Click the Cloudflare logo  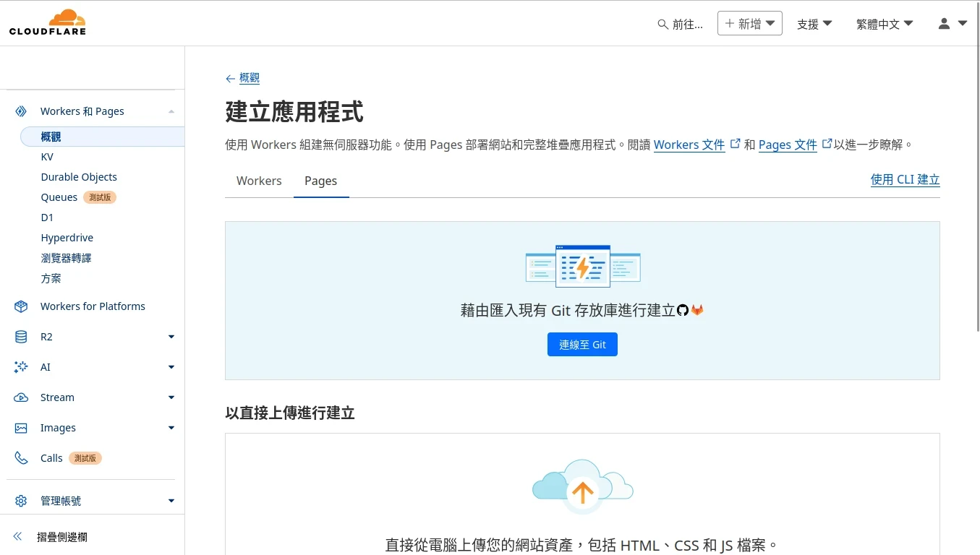[48, 22]
